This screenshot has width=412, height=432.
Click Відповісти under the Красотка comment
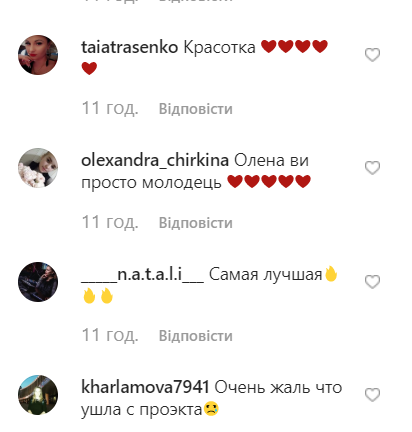pos(196,109)
